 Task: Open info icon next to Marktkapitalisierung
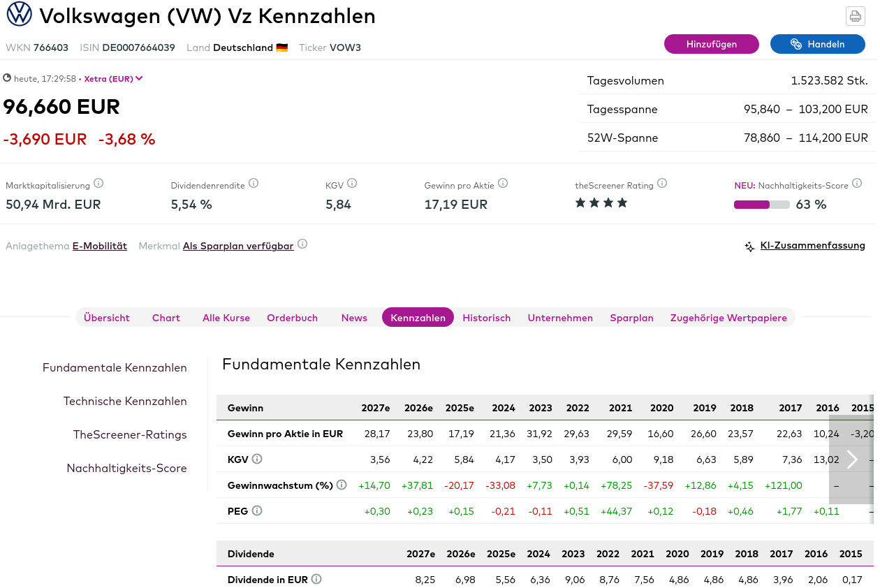98,184
